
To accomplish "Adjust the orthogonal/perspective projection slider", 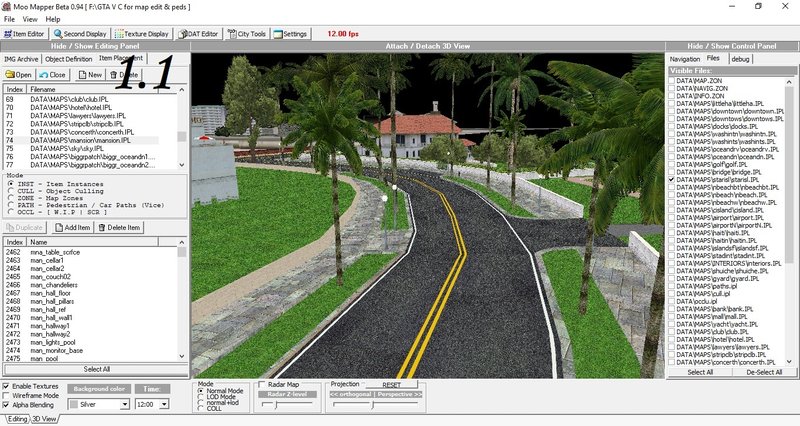I will pyautogui.click(x=373, y=405).
